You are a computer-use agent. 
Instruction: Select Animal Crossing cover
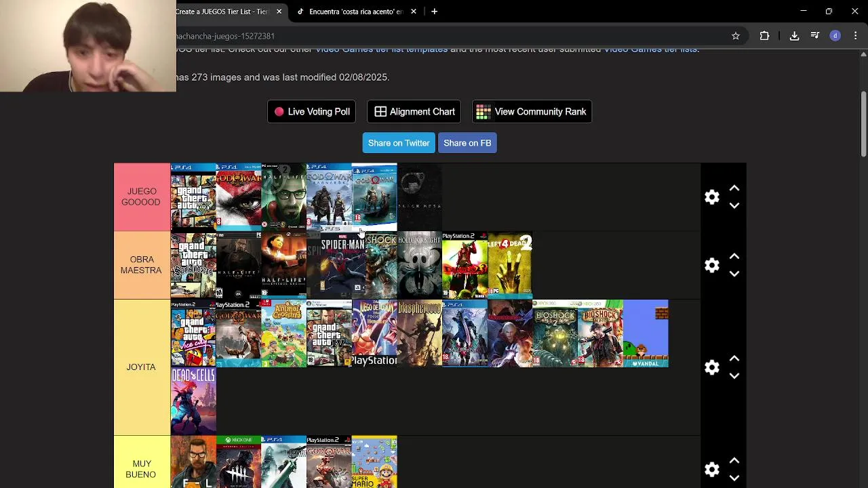click(x=283, y=333)
